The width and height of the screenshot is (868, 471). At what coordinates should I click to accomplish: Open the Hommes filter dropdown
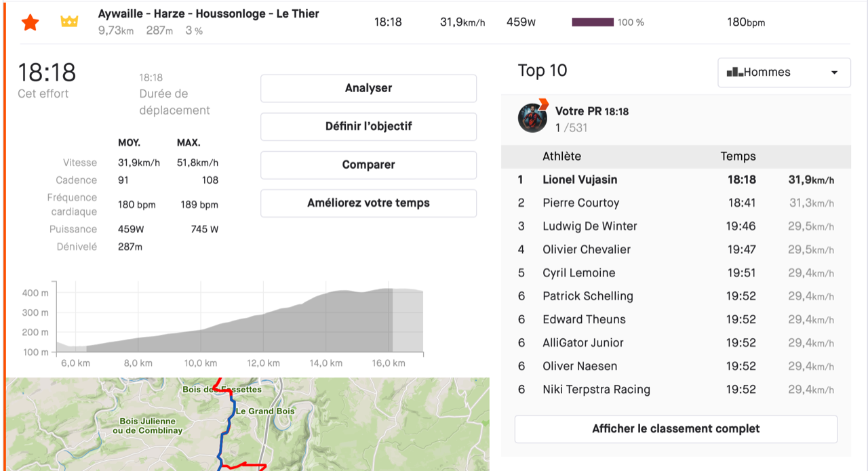[784, 73]
